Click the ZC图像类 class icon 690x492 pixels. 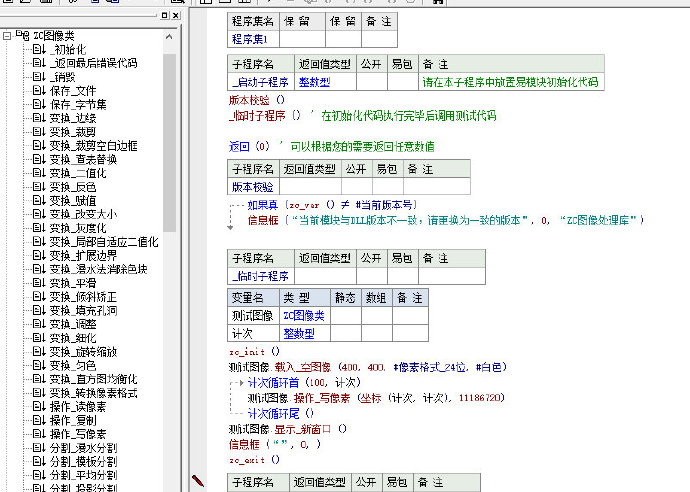coord(20,35)
